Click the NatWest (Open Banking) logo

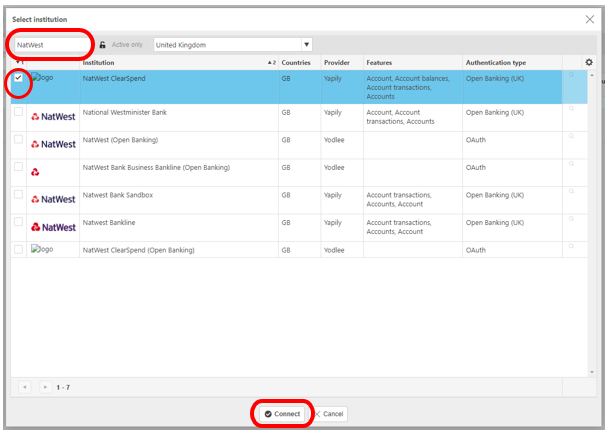[x=53, y=144]
